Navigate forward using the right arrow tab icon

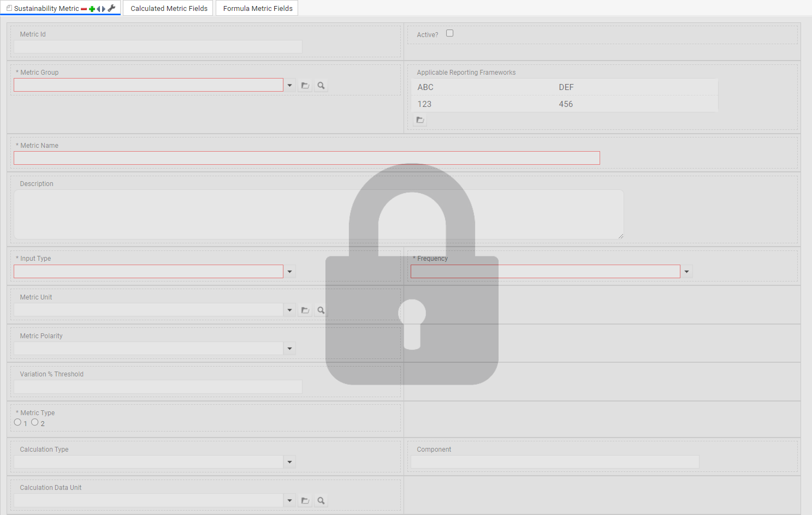104,9
